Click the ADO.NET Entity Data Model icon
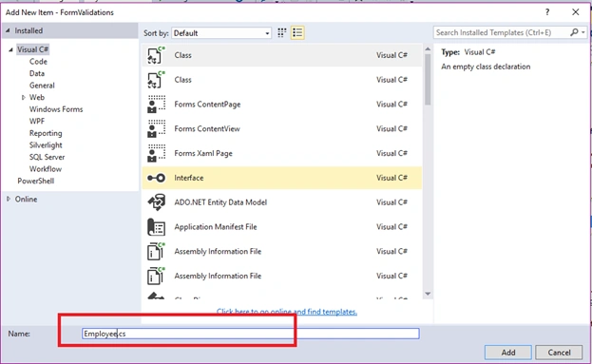Viewport: 592px width, 364px height. 156,202
